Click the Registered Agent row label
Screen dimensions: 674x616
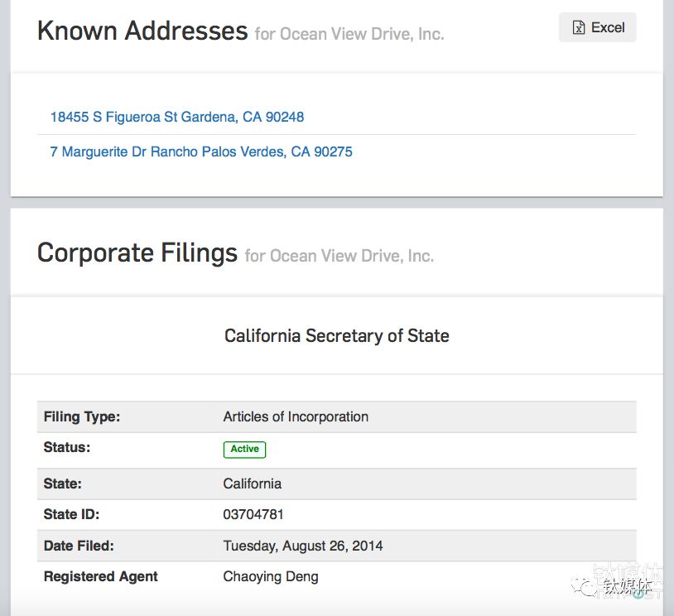[100, 576]
